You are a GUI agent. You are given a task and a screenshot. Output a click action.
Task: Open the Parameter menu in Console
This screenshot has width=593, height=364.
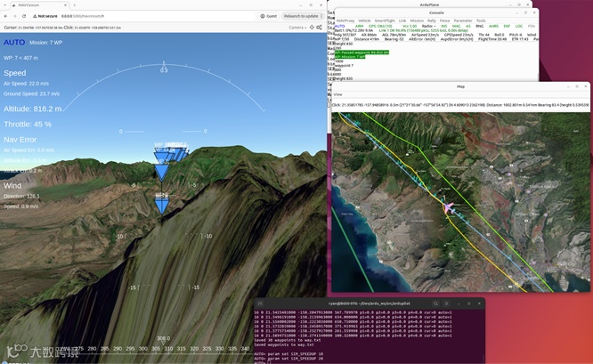click(463, 20)
